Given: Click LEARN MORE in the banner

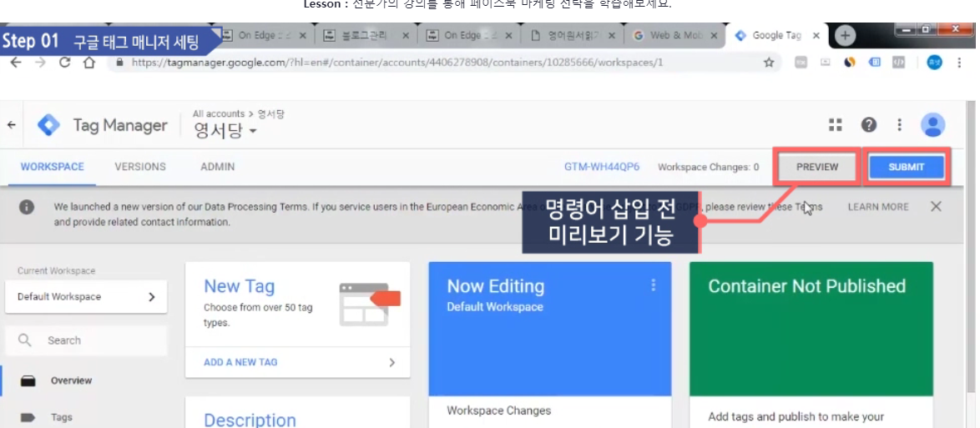Looking at the screenshot, I should [x=878, y=207].
